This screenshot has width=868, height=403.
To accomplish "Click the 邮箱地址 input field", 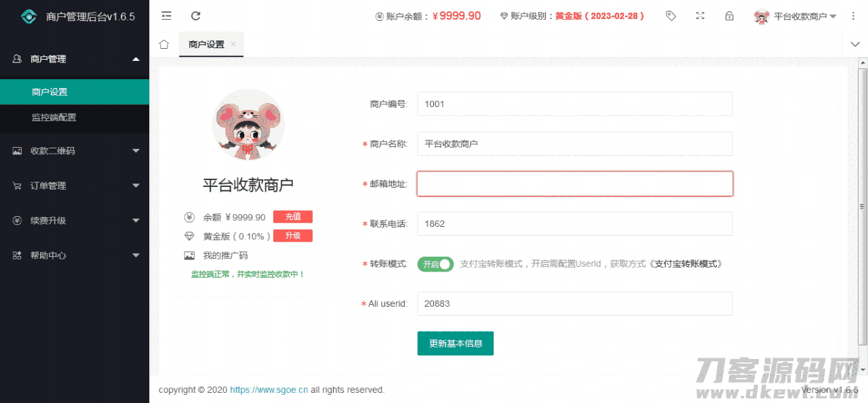I will pos(574,184).
